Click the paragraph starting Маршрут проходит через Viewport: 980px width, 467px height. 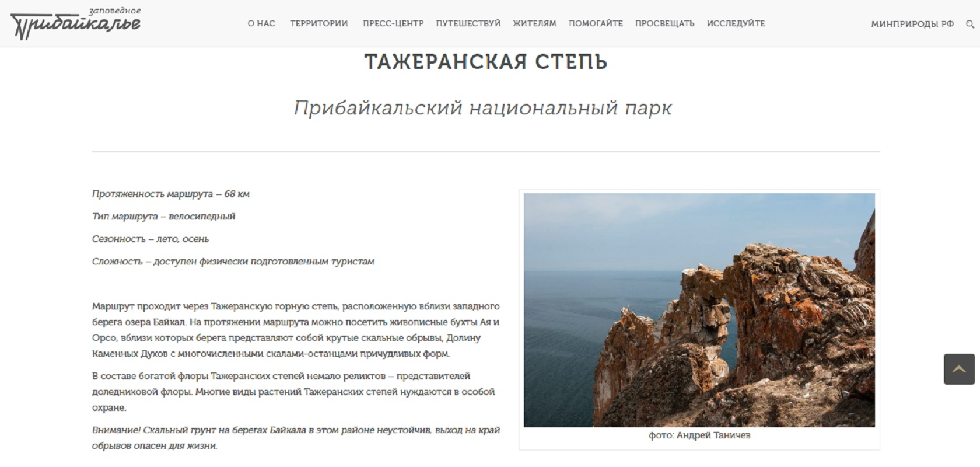coord(296,330)
